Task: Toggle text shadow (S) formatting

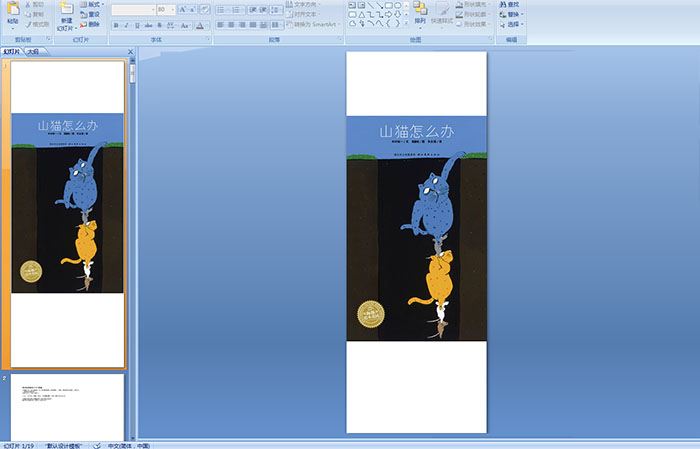Action: pyautogui.click(x=159, y=25)
